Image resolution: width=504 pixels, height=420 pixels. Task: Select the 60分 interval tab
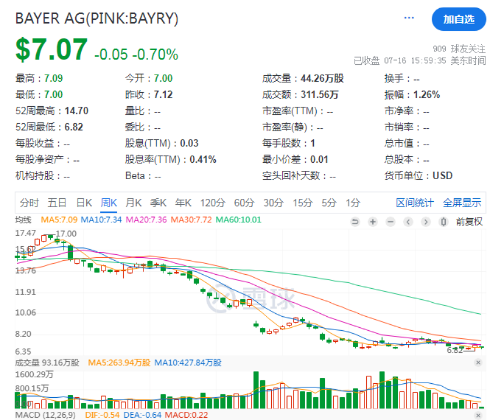point(244,203)
